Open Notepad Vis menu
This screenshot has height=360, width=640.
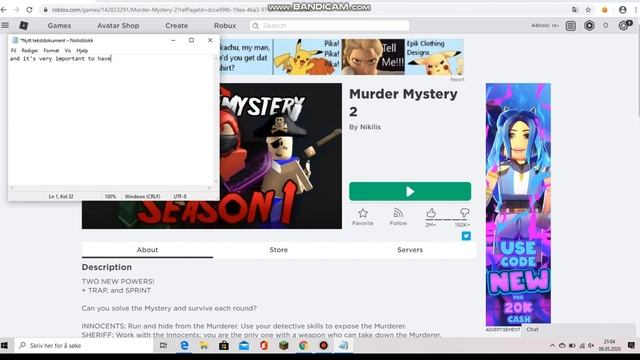[68, 51]
